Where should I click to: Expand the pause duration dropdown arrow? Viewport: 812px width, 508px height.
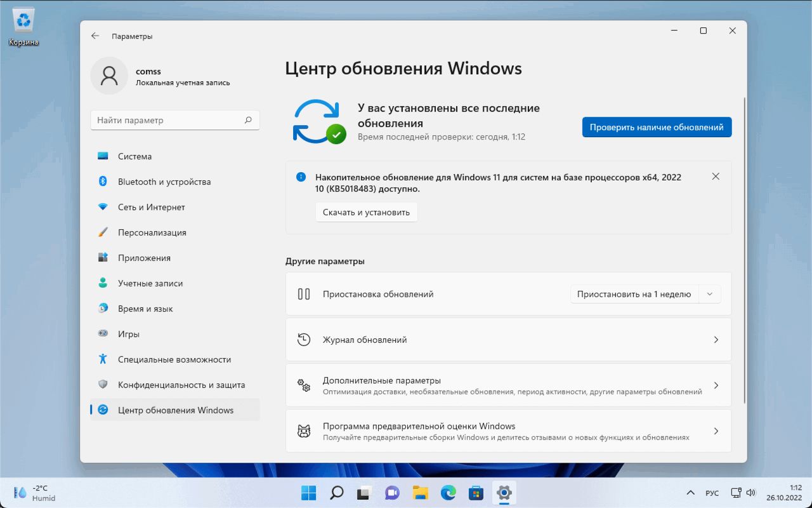(710, 294)
